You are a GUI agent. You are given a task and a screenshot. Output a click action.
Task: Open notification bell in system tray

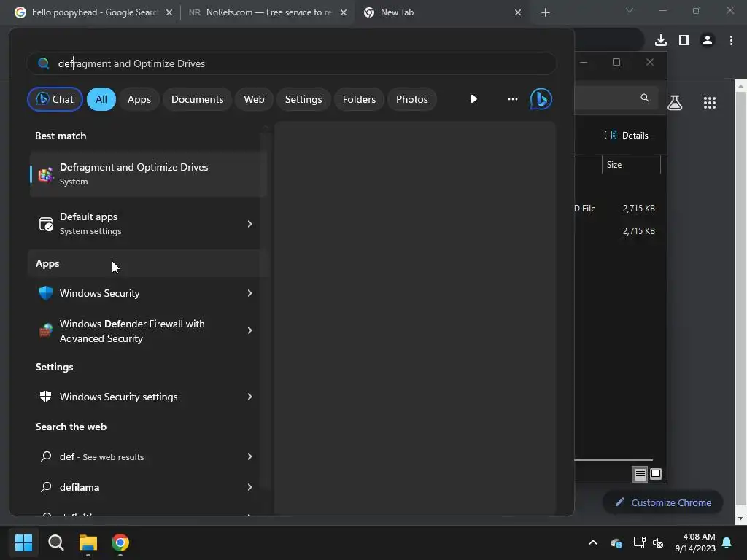[x=727, y=542]
